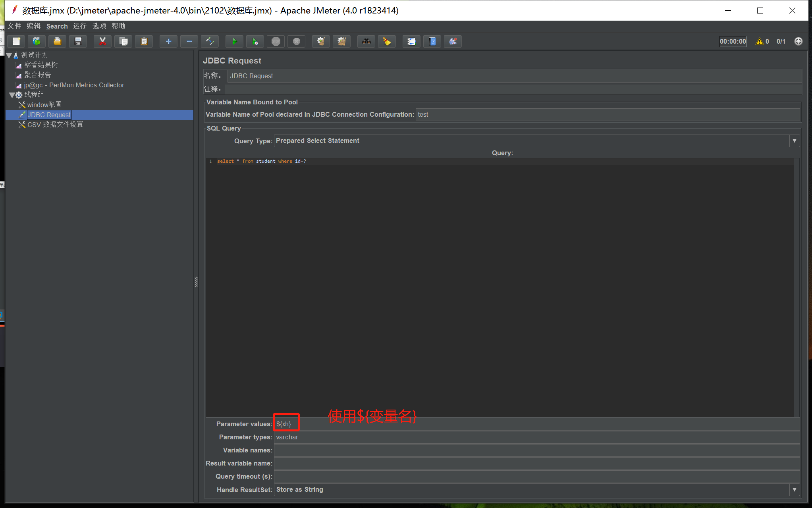Click the panel splitter handle
This screenshot has height=508, width=812.
196,282
